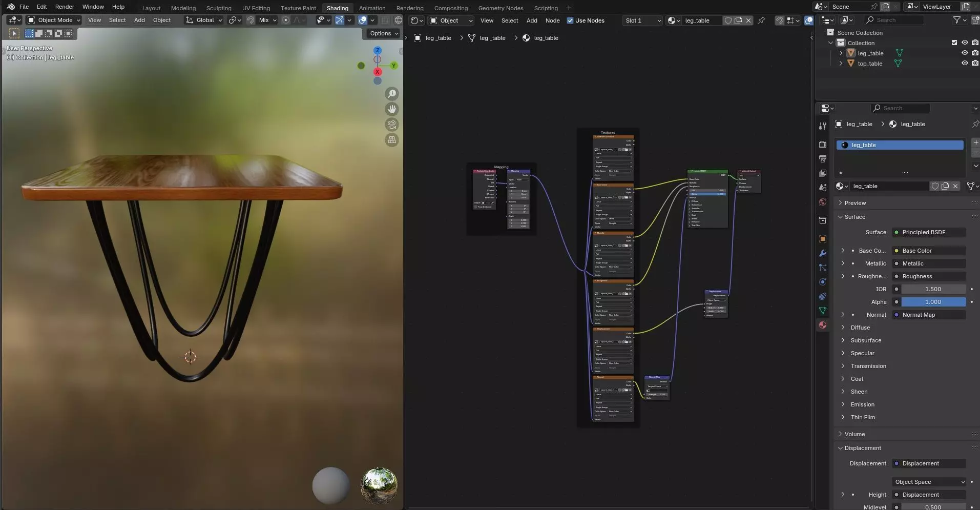
Task: Disable the Use Nodes checkbox
Action: pyautogui.click(x=570, y=21)
